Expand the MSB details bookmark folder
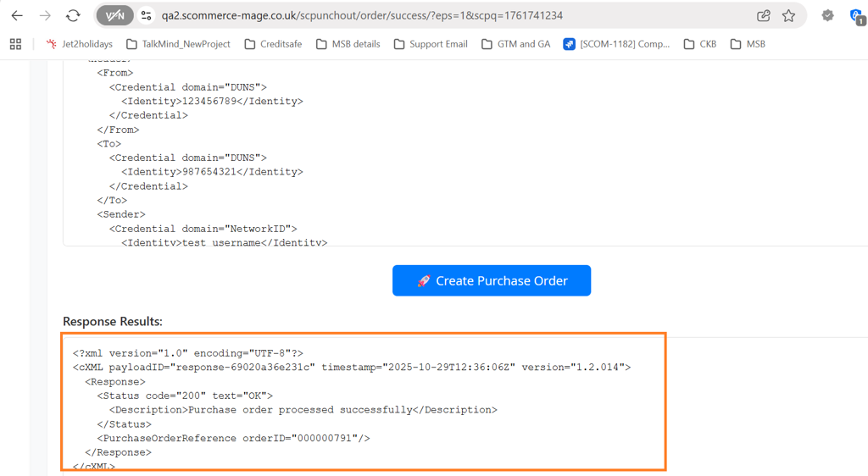 tap(348, 44)
